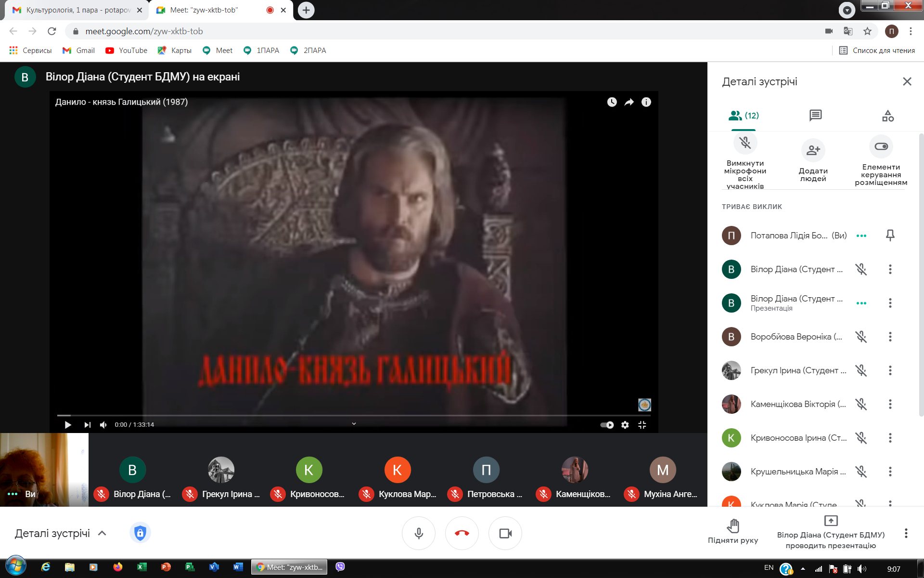The height and width of the screenshot is (578, 924).
Task: Click Watch later clock icon on video
Action: point(612,102)
